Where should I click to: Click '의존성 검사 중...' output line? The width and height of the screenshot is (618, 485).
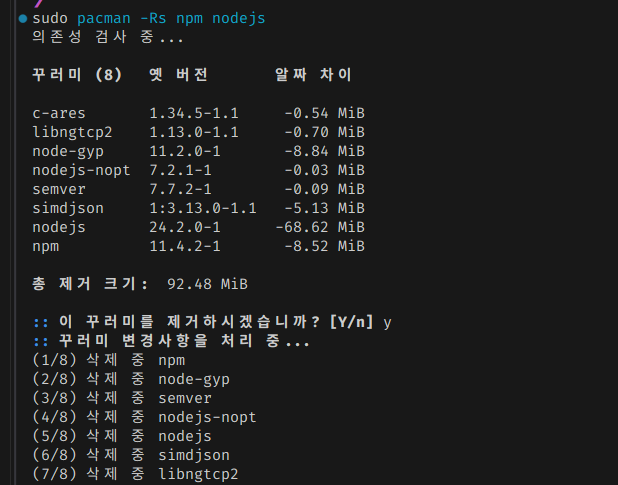pos(108,37)
